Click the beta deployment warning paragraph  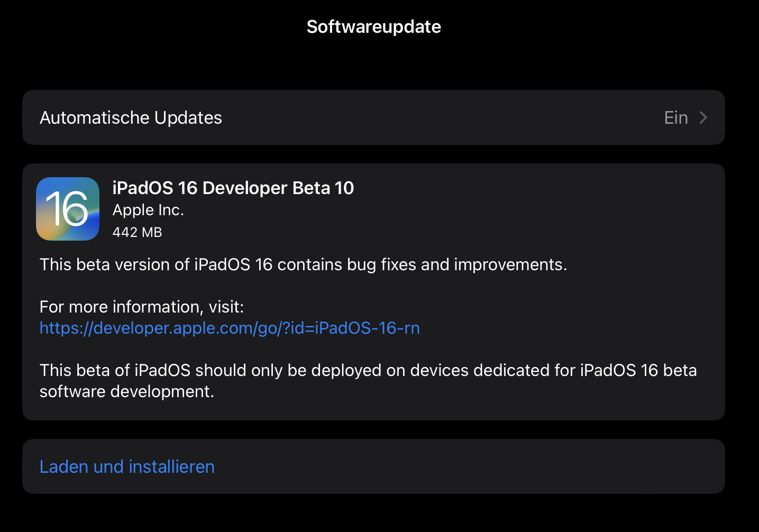pyautogui.click(x=368, y=370)
